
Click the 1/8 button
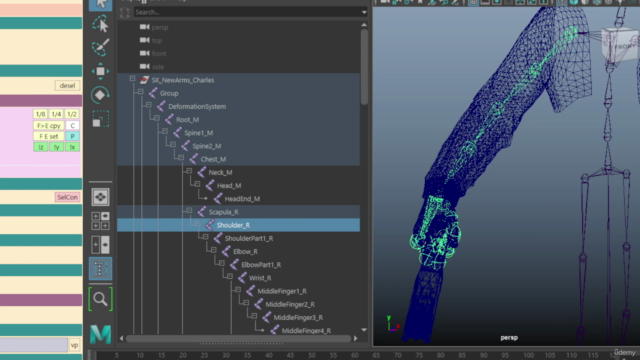tap(40, 114)
